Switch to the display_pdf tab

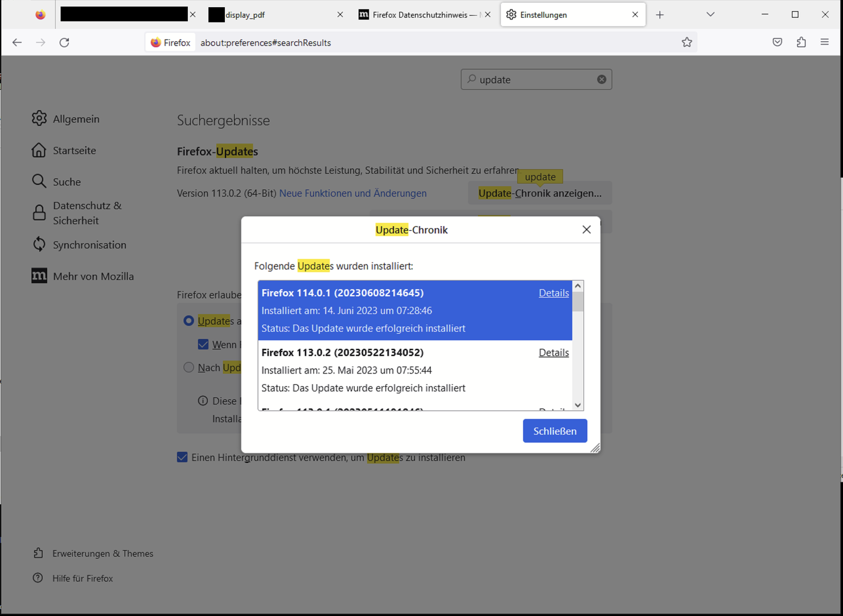272,15
